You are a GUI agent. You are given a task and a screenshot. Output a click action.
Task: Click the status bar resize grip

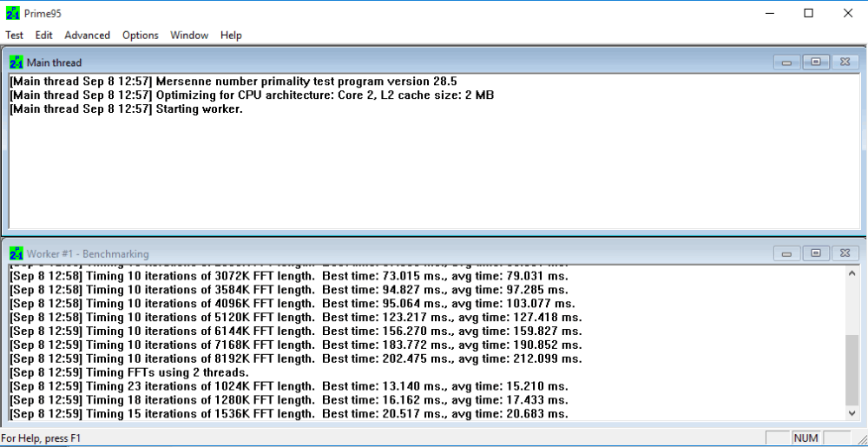pyautogui.click(x=861, y=439)
